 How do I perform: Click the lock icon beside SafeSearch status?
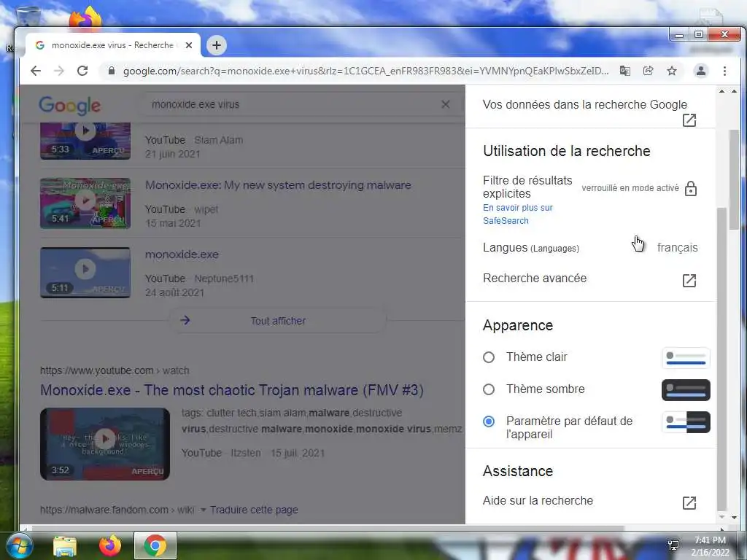pyautogui.click(x=690, y=189)
